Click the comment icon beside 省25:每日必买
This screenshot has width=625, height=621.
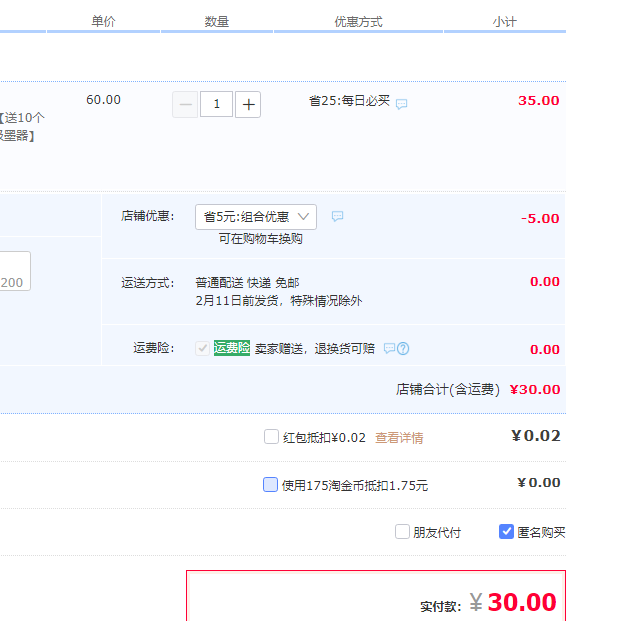(x=401, y=104)
